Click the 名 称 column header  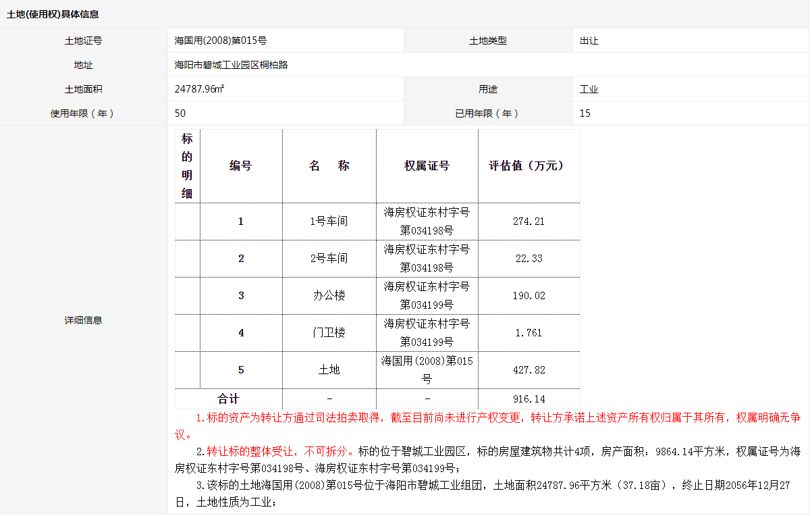tap(329, 166)
